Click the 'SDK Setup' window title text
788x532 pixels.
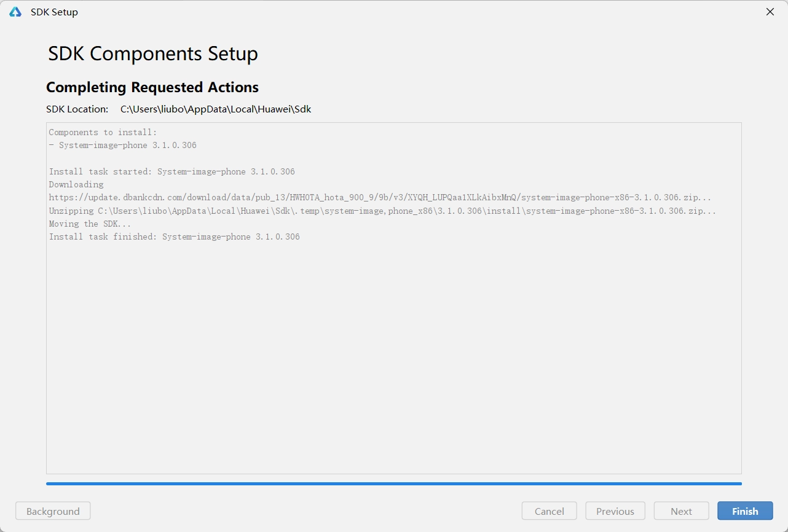(x=54, y=12)
